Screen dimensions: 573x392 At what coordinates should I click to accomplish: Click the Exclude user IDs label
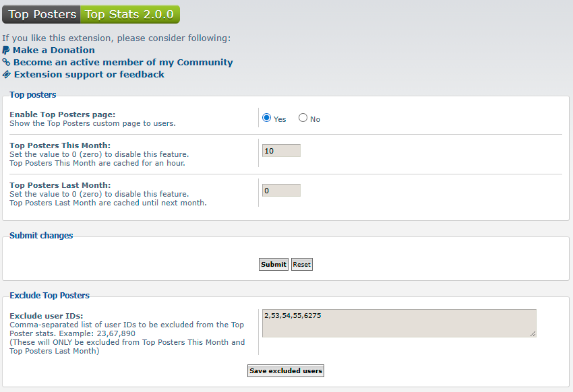pyautogui.click(x=47, y=316)
